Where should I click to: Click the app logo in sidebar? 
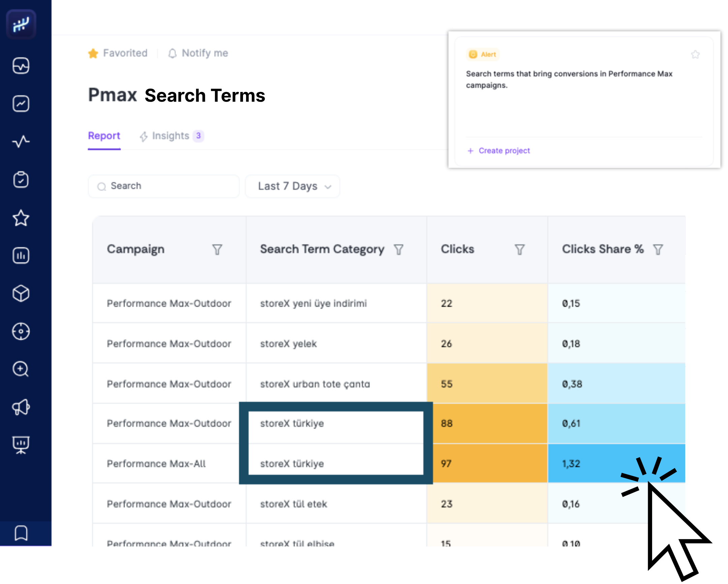coord(21,24)
